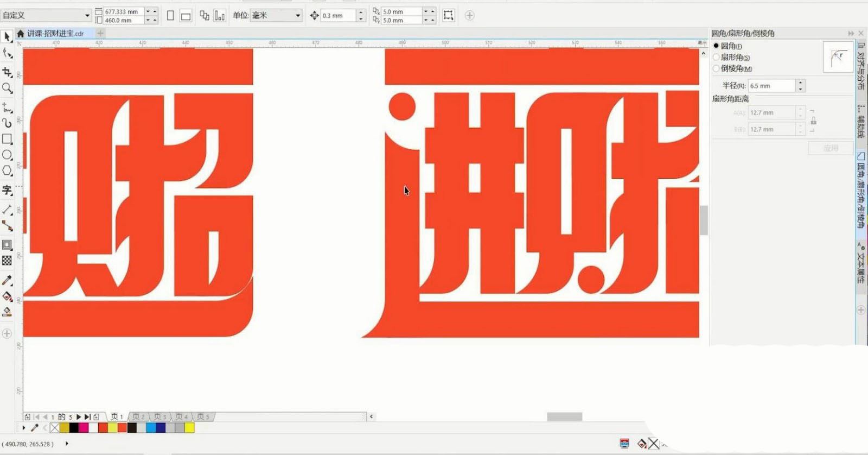Select the Pick tool in the toolbox
The width and height of the screenshot is (868, 455).
click(7, 37)
